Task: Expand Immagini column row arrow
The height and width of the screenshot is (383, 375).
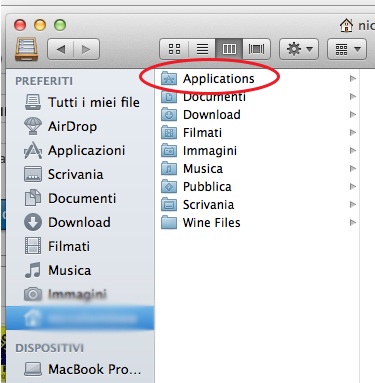Action: (353, 151)
